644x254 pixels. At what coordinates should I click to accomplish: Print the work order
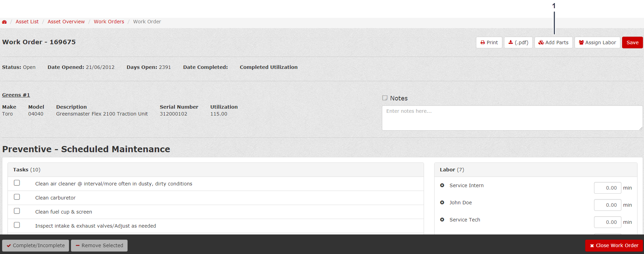[489, 43]
